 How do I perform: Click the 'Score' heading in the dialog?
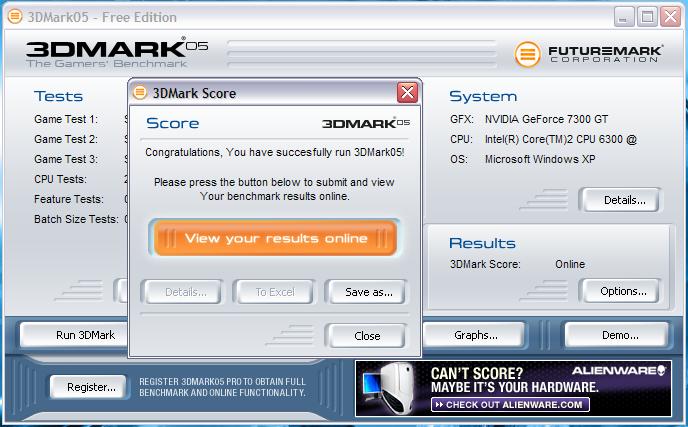click(x=172, y=123)
